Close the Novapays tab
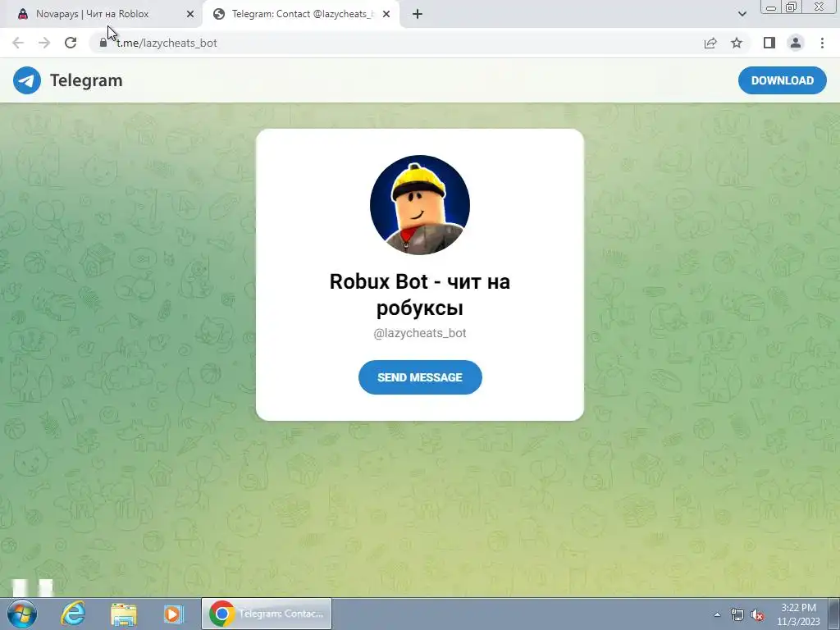Image resolution: width=840 pixels, height=630 pixels. [190, 15]
